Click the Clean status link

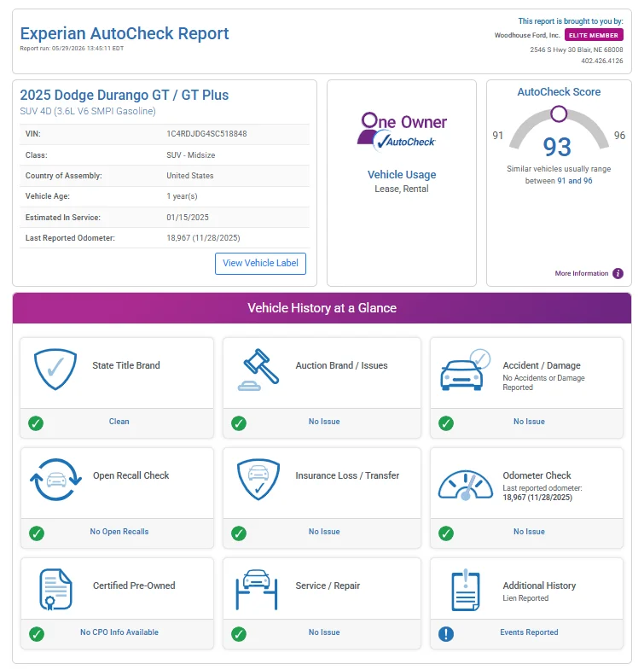119,422
